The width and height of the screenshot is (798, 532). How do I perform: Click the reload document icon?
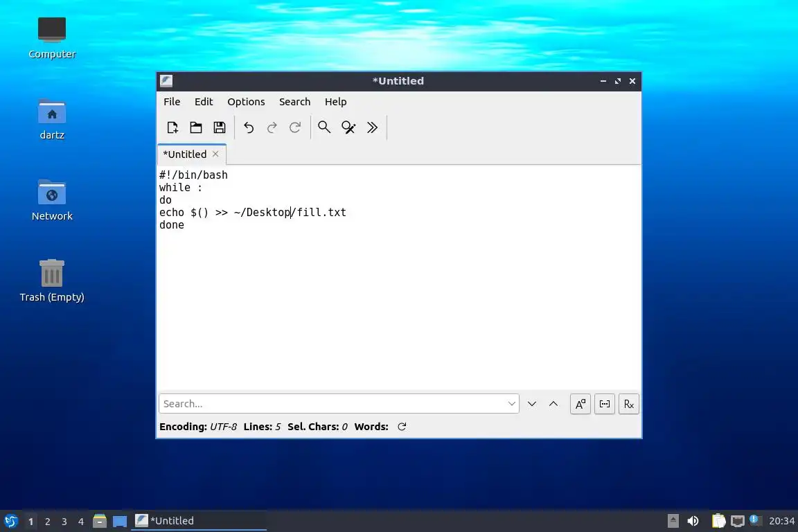tap(295, 127)
